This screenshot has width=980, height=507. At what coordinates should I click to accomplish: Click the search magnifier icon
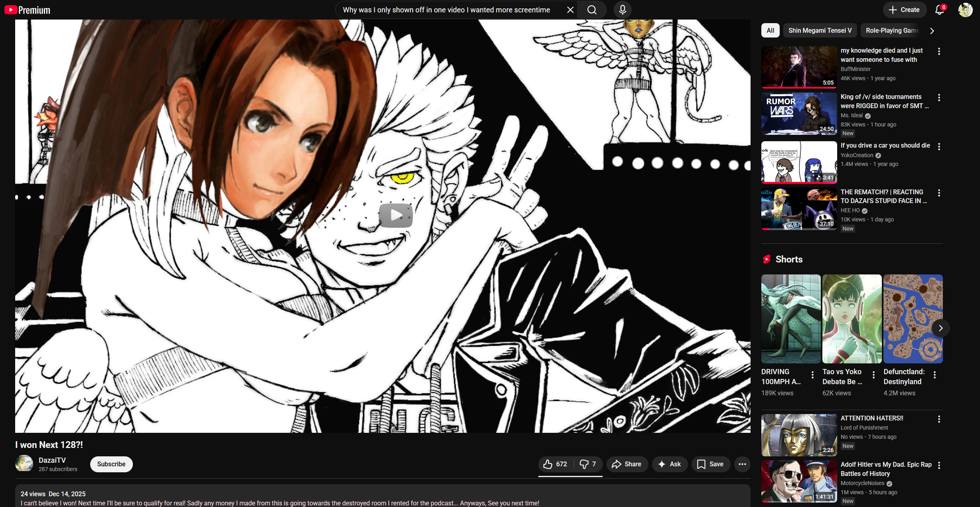[x=592, y=10]
